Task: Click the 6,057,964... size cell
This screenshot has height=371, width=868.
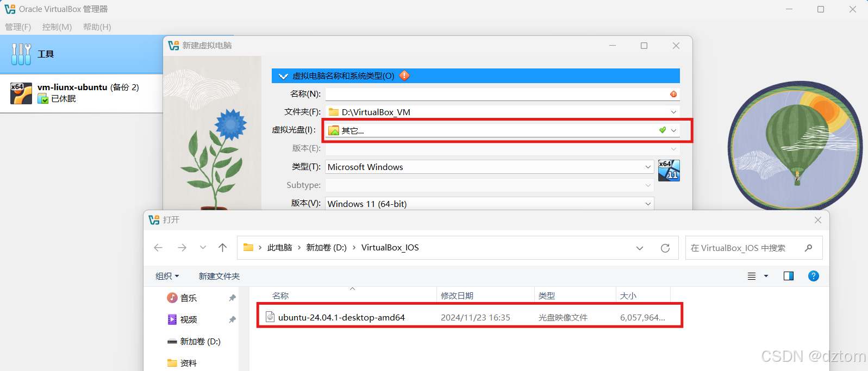Action: click(642, 318)
